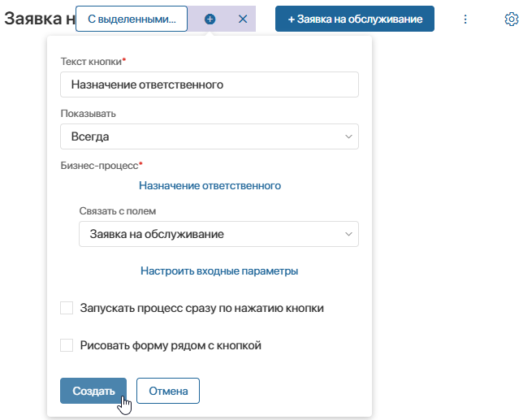Open the settings gear icon
The height and width of the screenshot is (420, 523).
coord(512,19)
